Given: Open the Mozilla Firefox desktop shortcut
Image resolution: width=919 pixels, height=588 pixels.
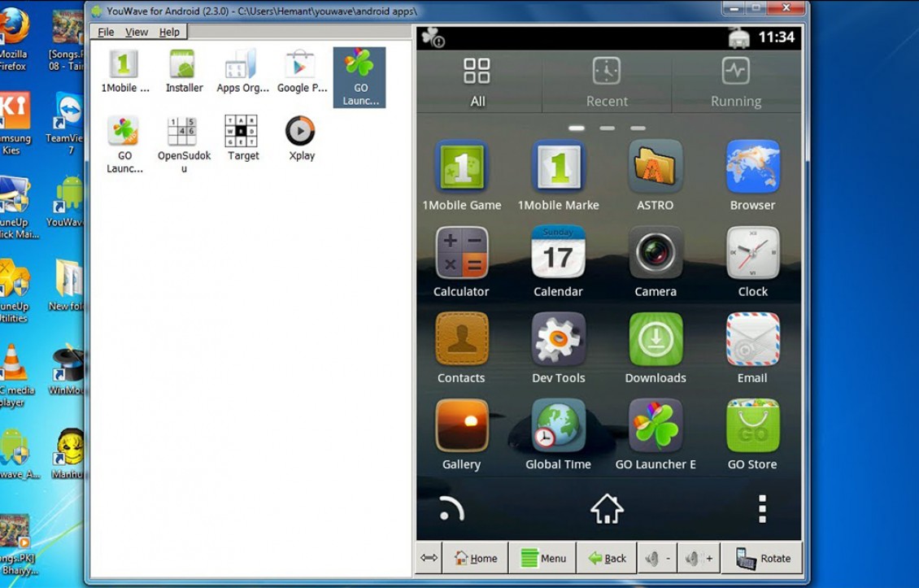Looking at the screenshot, I should (13, 40).
